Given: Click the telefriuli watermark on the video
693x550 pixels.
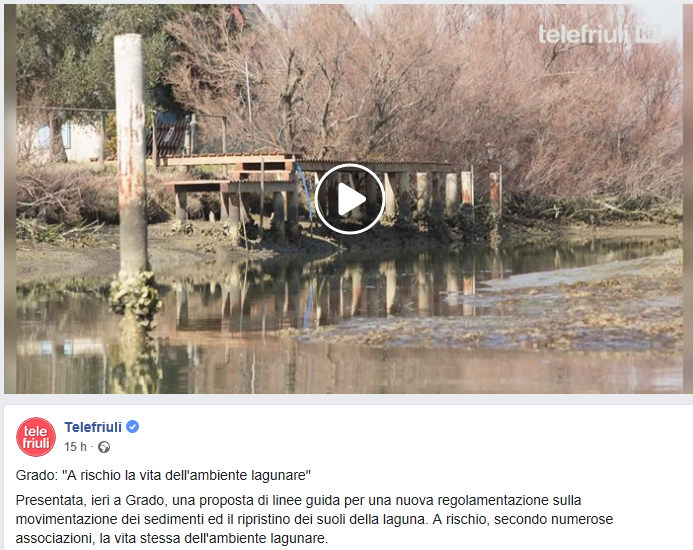Looking at the screenshot, I should (583, 34).
